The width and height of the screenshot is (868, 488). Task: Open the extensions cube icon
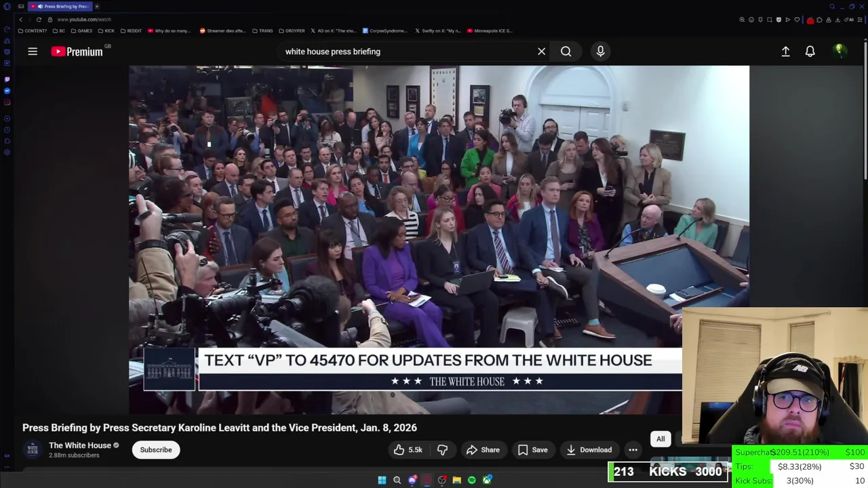click(819, 20)
